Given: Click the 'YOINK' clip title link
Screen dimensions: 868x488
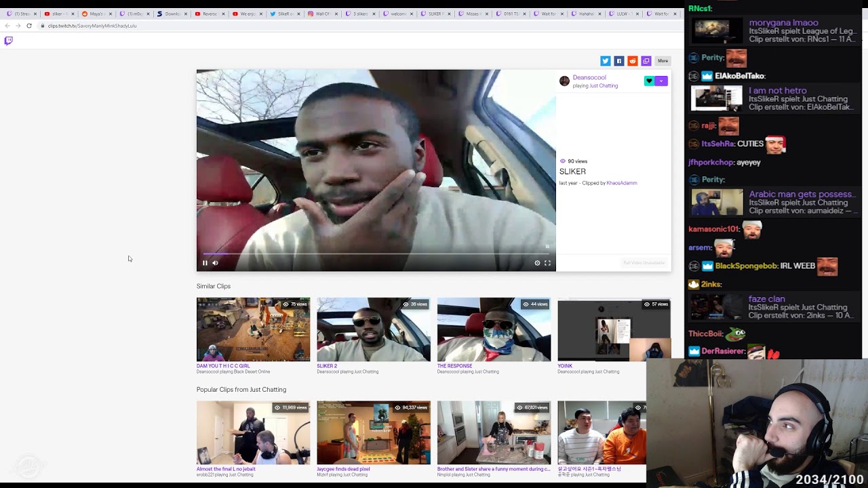Looking at the screenshot, I should (565, 366).
